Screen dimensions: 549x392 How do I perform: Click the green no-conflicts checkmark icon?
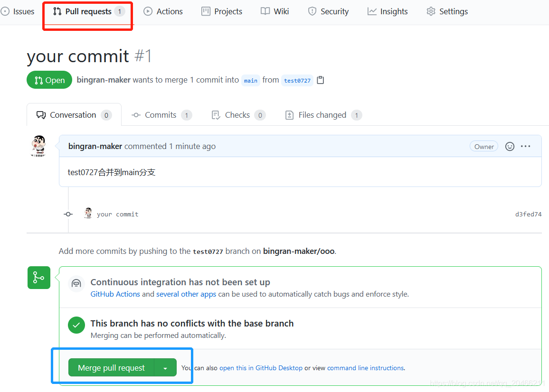[x=76, y=325]
